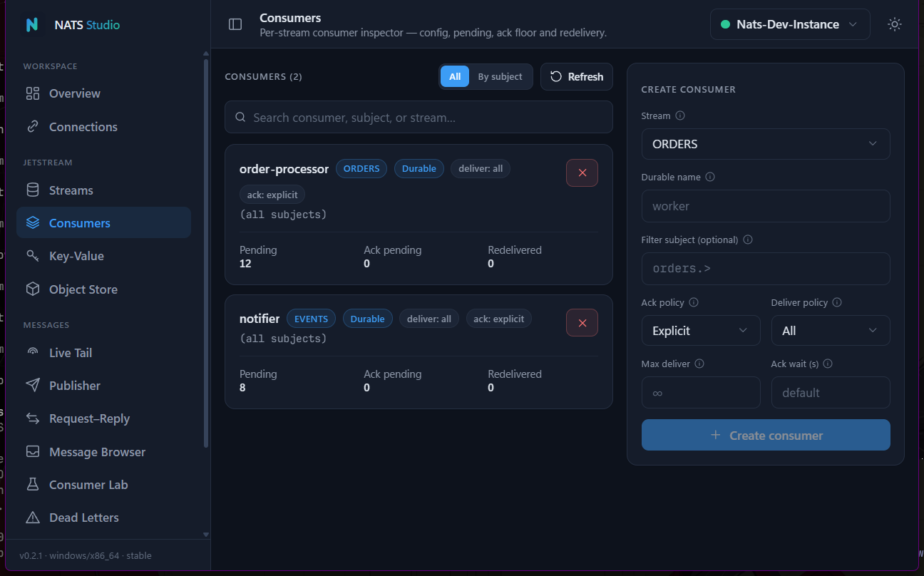Open Message Browser in the sidebar

pos(104,452)
